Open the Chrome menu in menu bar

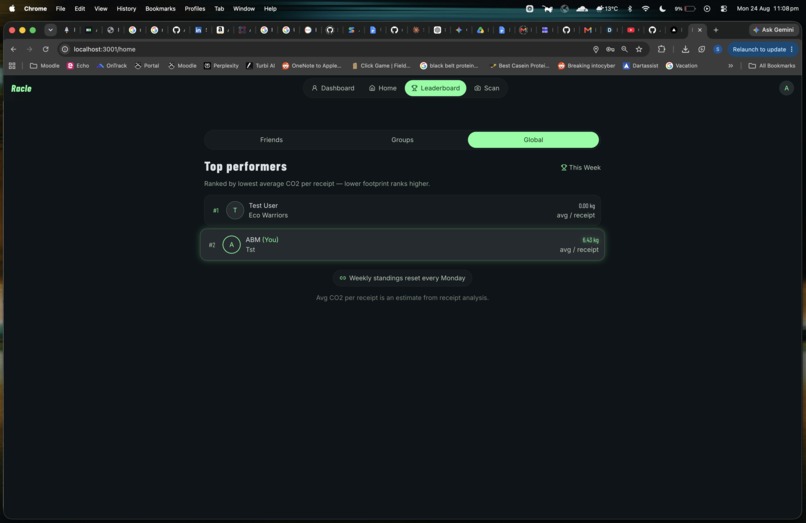coord(35,9)
